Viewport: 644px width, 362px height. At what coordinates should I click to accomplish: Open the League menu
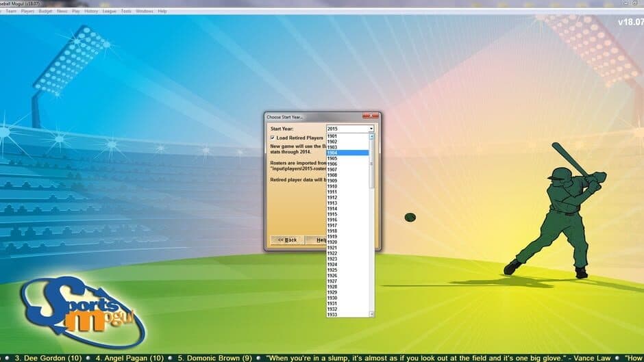pyautogui.click(x=110, y=11)
